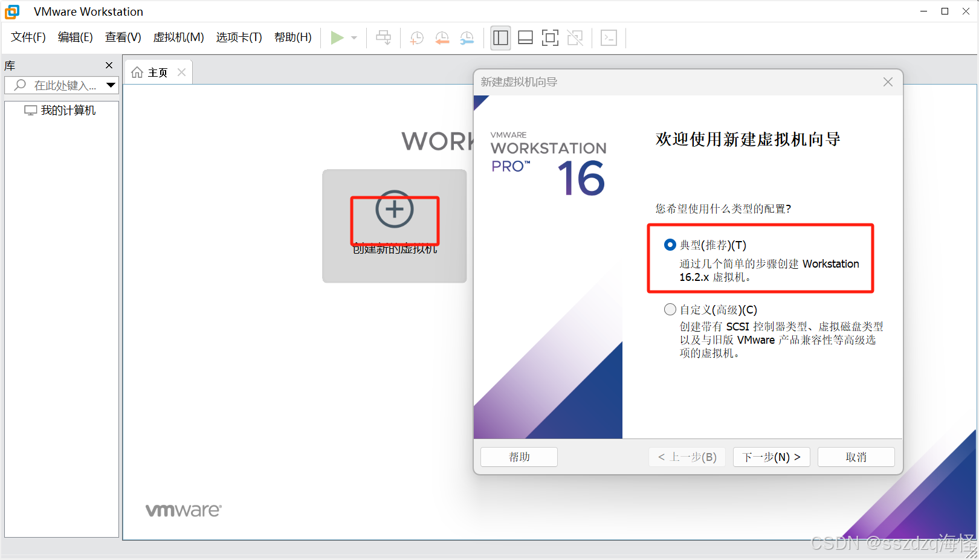Viewport: 979px width, 560px height.
Task: Click the Cancel (取消) button
Action: (x=856, y=457)
